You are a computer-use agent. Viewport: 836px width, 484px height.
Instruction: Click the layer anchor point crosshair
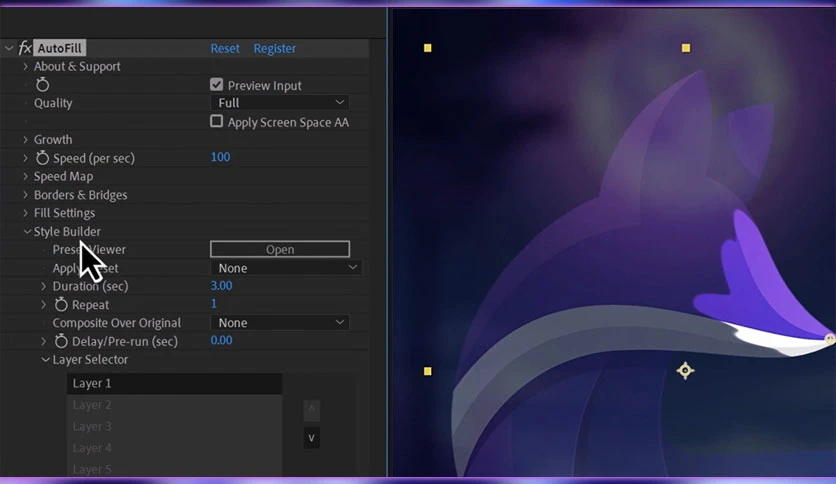point(685,370)
